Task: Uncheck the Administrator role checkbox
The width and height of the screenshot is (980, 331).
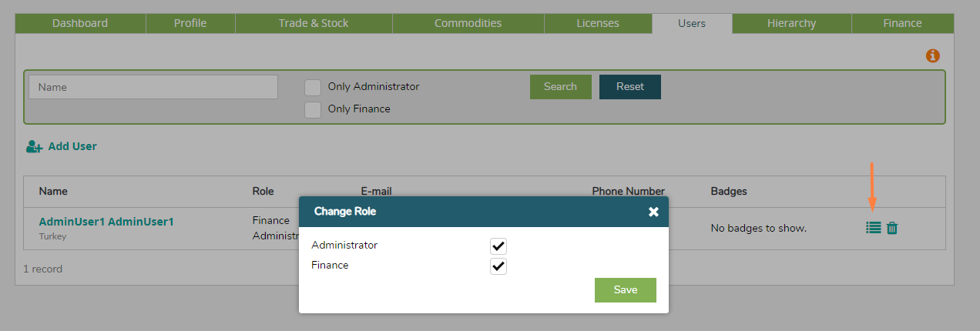Action: pos(498,246)
